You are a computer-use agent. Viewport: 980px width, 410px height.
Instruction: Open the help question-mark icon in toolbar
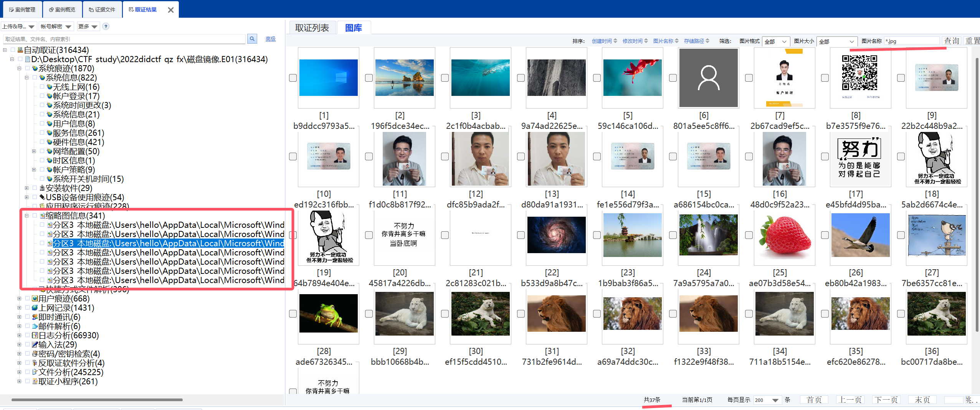(106, 26)
